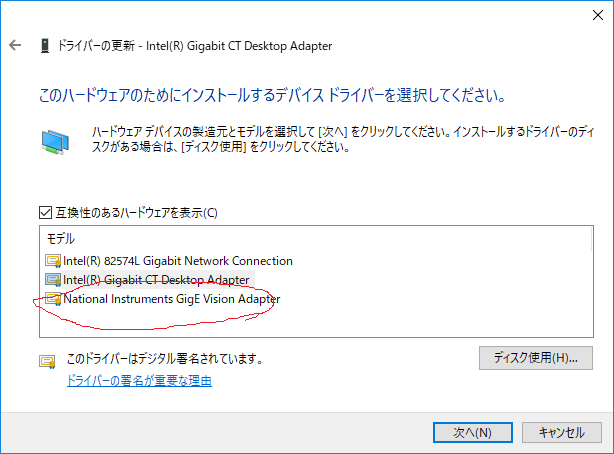
Task: Uncheck the 互換性のあるハードウェアを表示 checkbox
Action: coord(45,213)
